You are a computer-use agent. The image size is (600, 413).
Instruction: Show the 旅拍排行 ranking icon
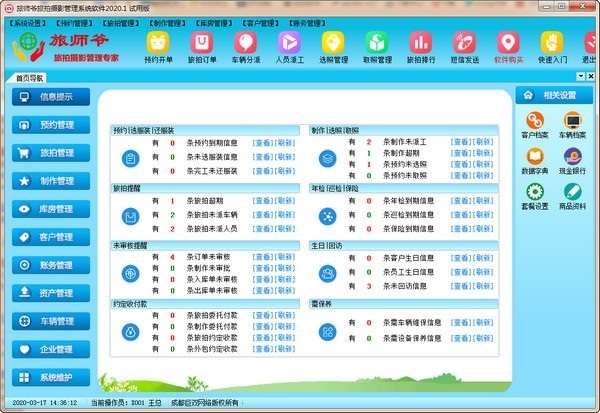[421, 47]
